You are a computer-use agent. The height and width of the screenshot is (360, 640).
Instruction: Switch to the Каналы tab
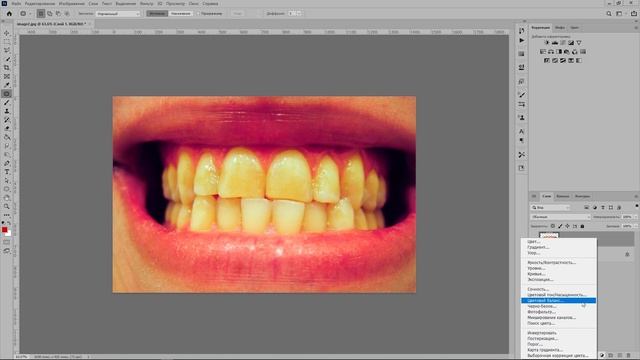pyautogui.click(x=562, y=196)
